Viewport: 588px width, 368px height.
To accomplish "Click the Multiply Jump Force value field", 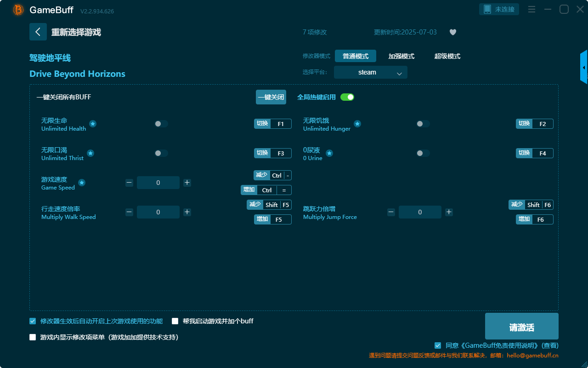I will (420, 212).
